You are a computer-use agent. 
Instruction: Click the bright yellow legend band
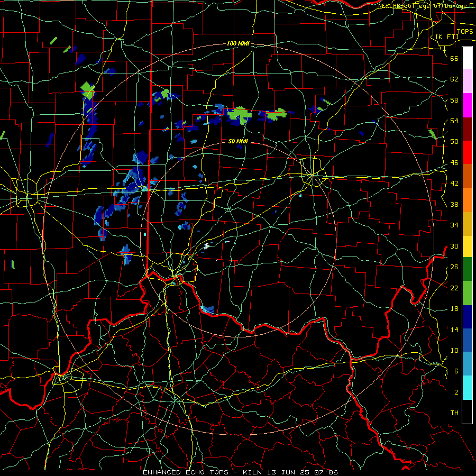coord(467,246)
